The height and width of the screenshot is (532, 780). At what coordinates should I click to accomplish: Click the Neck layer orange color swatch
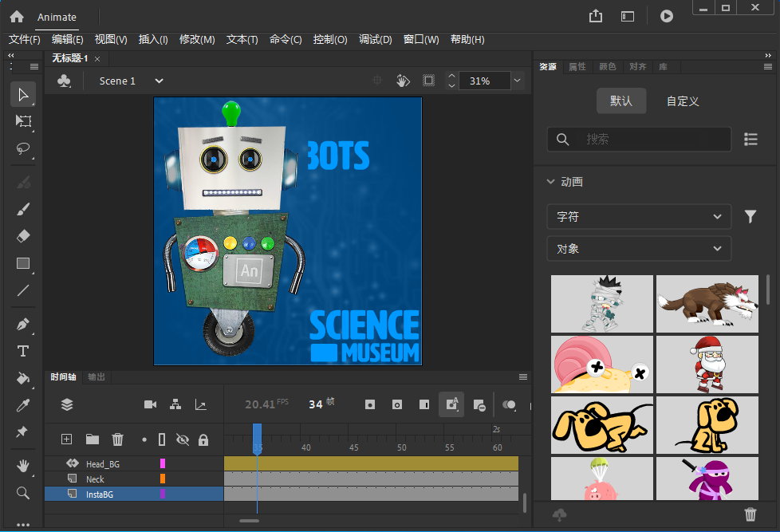[162, 479]
